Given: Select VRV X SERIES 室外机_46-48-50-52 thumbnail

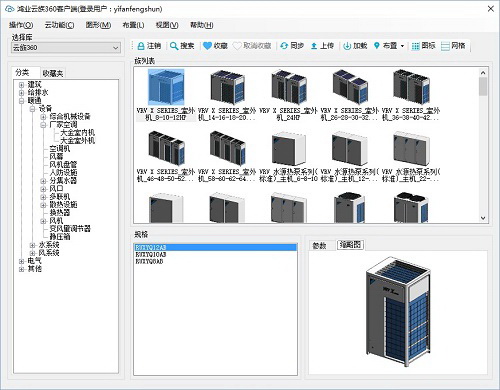Looking at the screenshot, I should (x=166, y=149).
